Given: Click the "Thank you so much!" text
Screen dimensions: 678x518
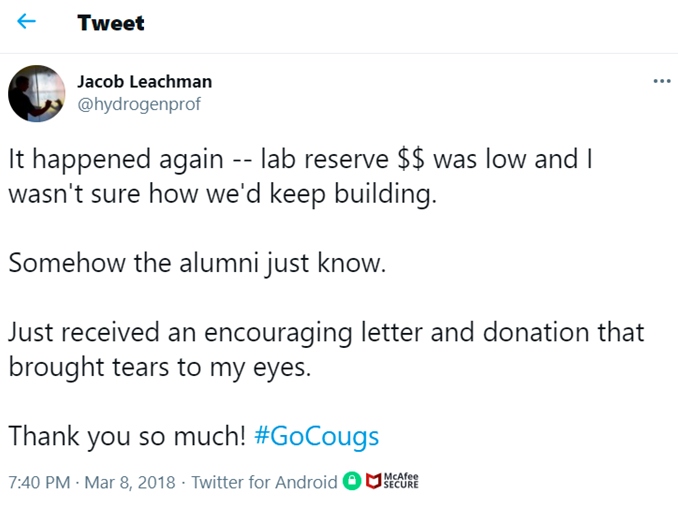Looking at the screenshot, I should (x=126, y=437).
